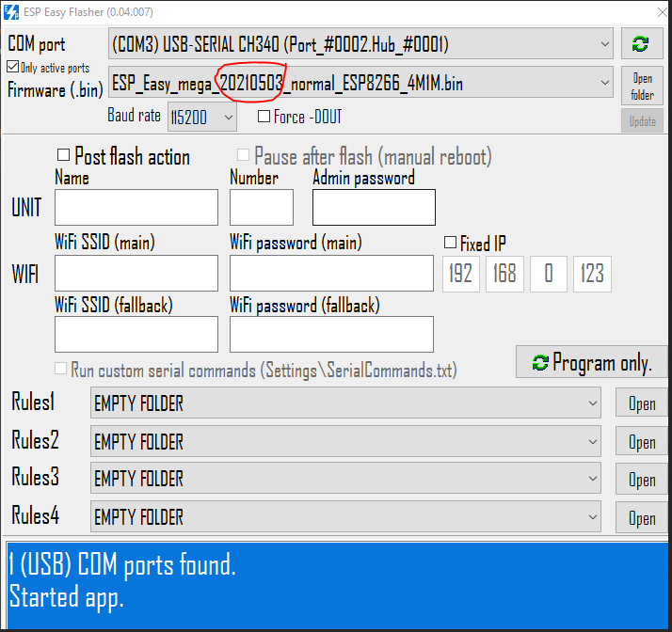672x632 pixels.
Task: Click the log line '1 (USB) COM ports found.'
Action: coord(122,564)
